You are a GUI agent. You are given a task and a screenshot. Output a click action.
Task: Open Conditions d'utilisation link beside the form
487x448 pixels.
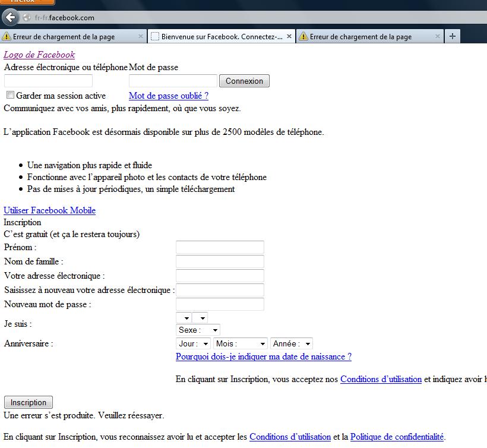[x=381, y=379]
